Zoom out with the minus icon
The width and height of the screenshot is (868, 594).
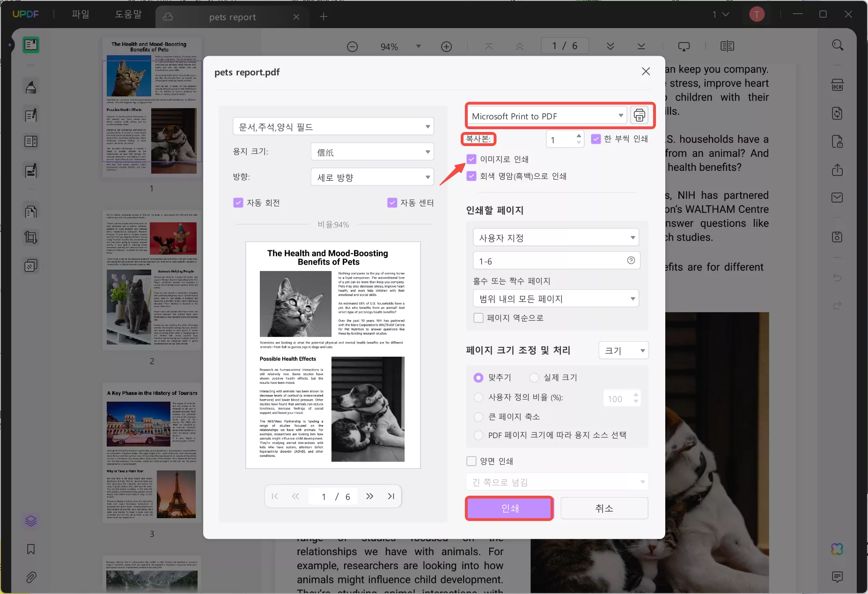(x=353, y=46)
